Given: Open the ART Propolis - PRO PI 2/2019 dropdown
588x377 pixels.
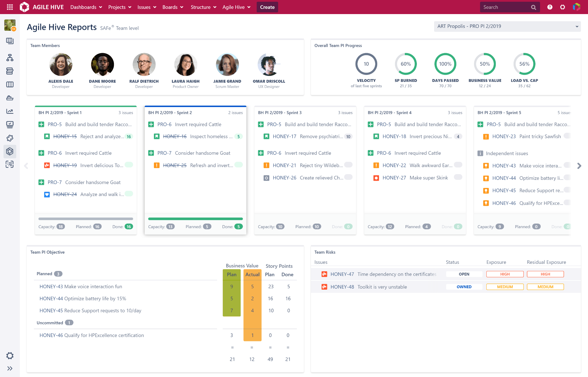Looking at the screenshot, I should click(x=507, y=26).
